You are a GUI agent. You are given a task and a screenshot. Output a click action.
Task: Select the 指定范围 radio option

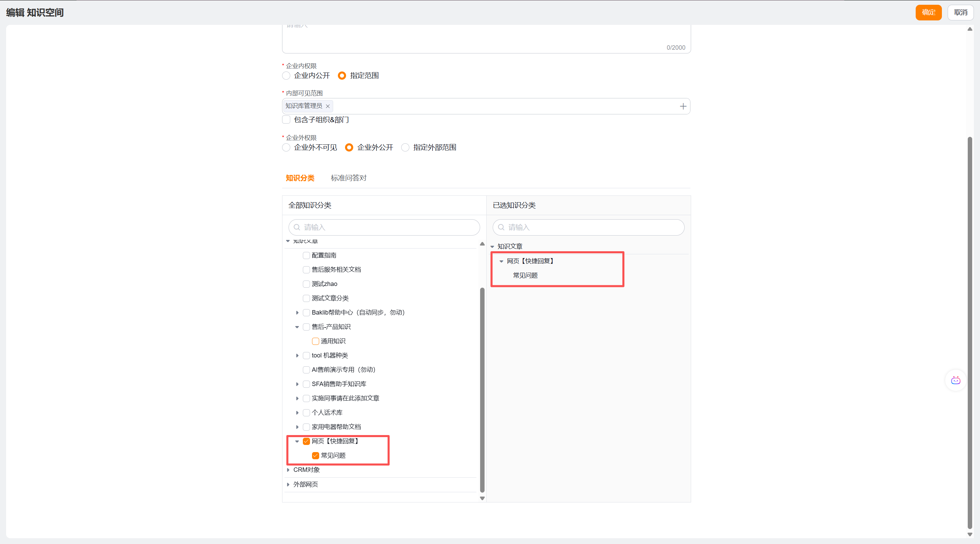(342, 76)
